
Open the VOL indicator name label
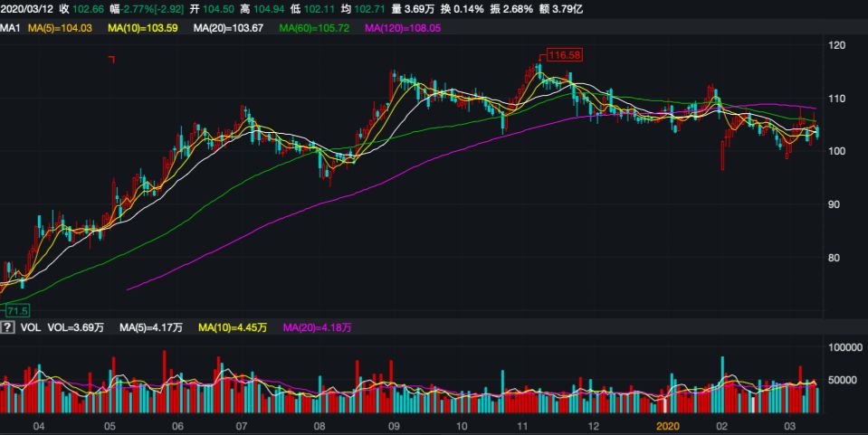31,327
